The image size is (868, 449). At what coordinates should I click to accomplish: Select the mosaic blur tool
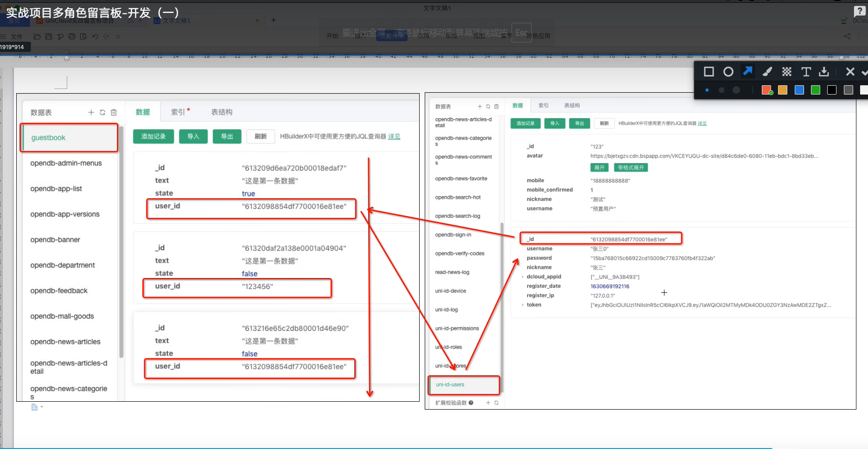(x=787, y=72)
